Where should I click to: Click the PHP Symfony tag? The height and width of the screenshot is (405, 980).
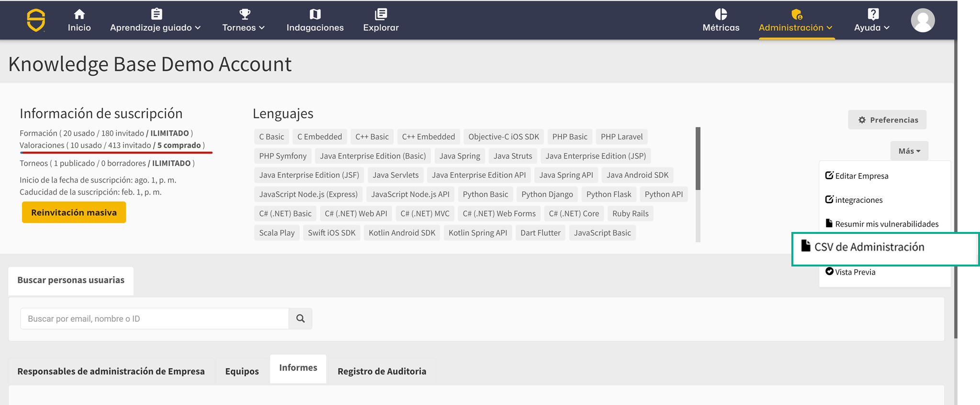click(x=283, y=156)
